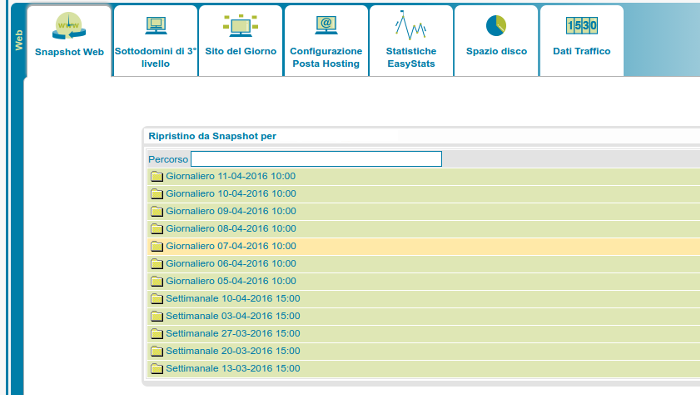
Task: Open snapshot Giornaliero 10-04-2016 10:00
Action: [x=231, y=193]
